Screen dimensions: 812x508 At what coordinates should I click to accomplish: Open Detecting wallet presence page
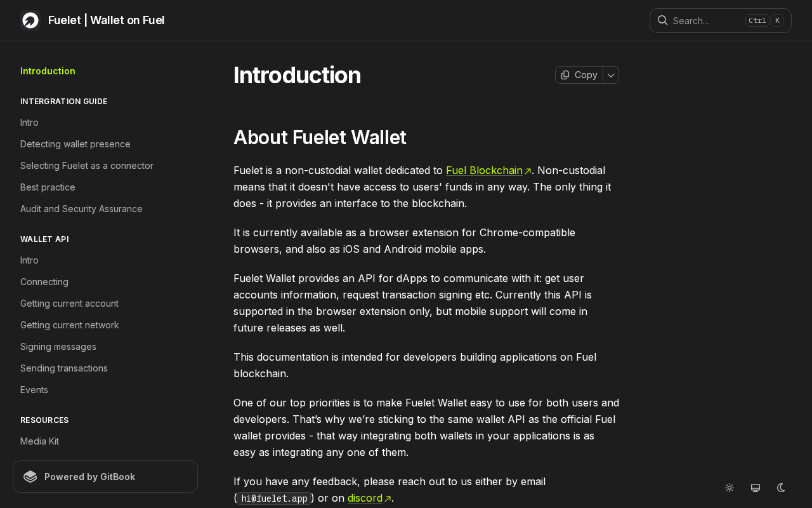pos(75,144)
